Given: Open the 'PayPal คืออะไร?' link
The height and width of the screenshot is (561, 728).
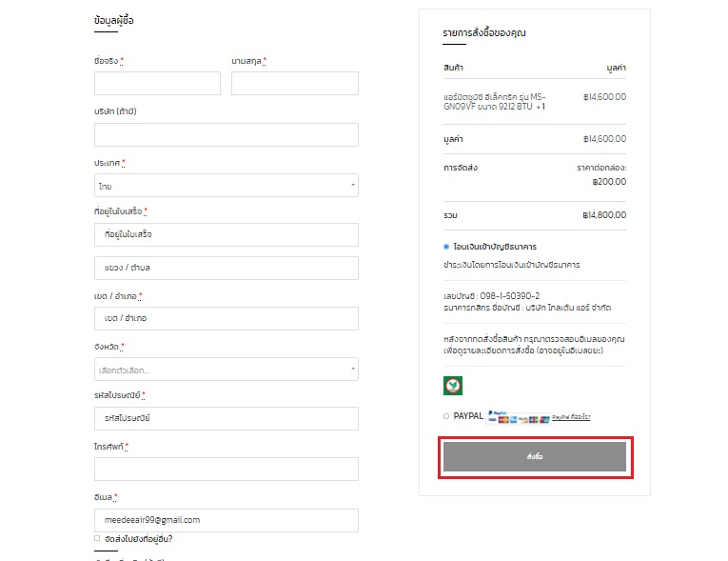Looking at the screenshot, I should pyautogui.click(x=571, y=417).
